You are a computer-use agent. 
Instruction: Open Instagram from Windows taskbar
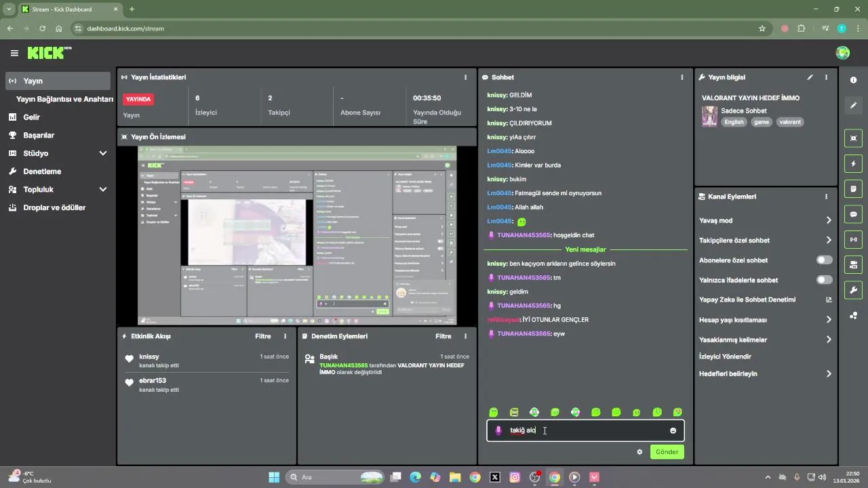tap(515, 477)
